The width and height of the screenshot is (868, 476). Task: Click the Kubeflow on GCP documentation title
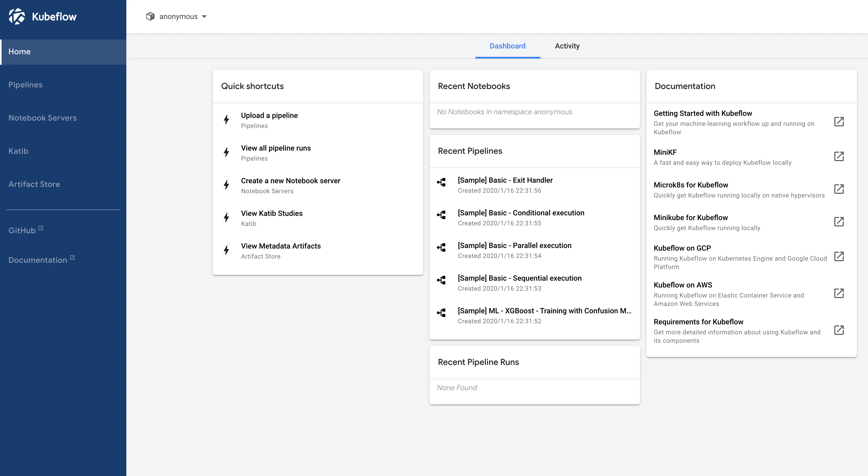pos(682,248)
